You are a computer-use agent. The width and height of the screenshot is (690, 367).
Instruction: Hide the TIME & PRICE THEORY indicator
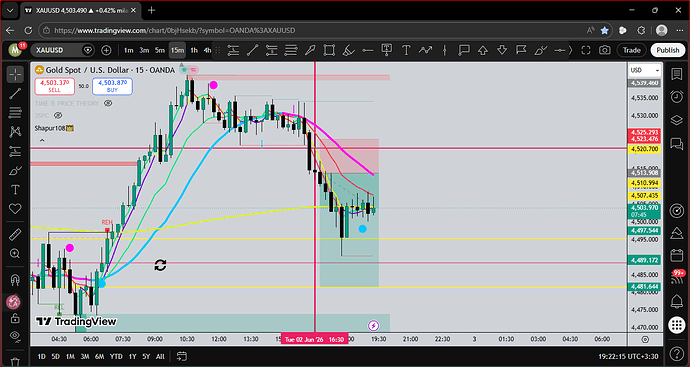[x=108, y=103]
